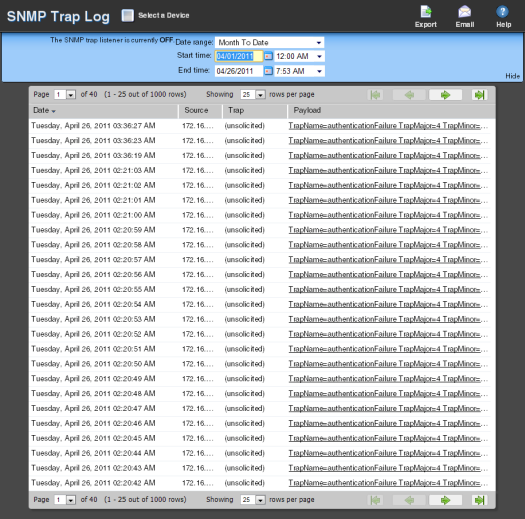This screenshot has height=519, width=525.
Task: Select date cell April 26, 2011 02:20:44 AM
Action: click(x=93, y=453)
